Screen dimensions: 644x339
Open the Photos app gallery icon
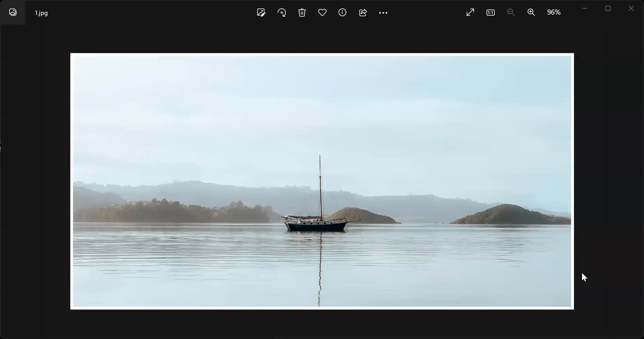13,12
